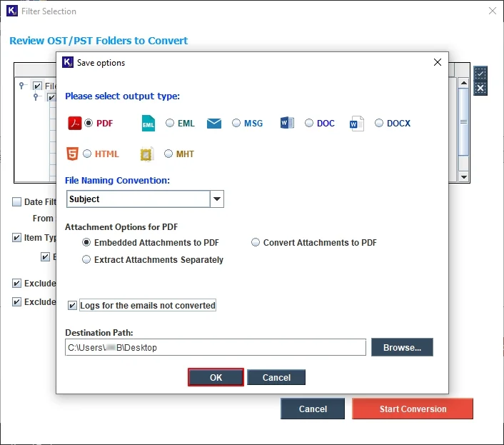The width and height of the screenshot is (504, 445).
Task: Click Cancel in the Filter Selection window
Action: pos(313,409)
